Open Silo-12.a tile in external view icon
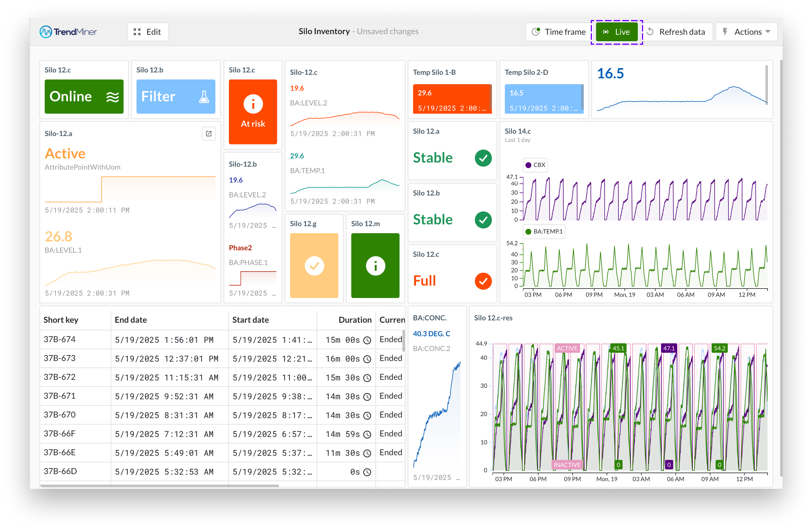This screenshot has width=812, height=530. click(x=209, y=133)
